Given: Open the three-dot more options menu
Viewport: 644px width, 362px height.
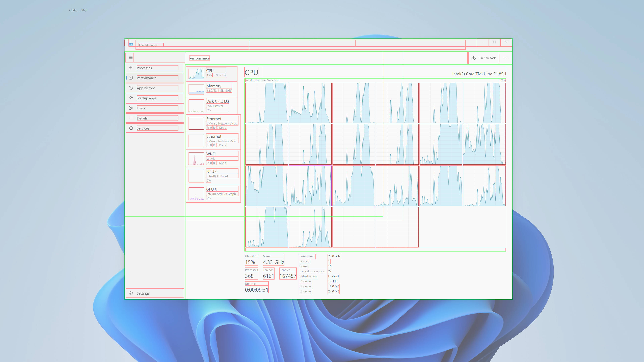Looking at the screenshot, I should click(x=505, y=58).
